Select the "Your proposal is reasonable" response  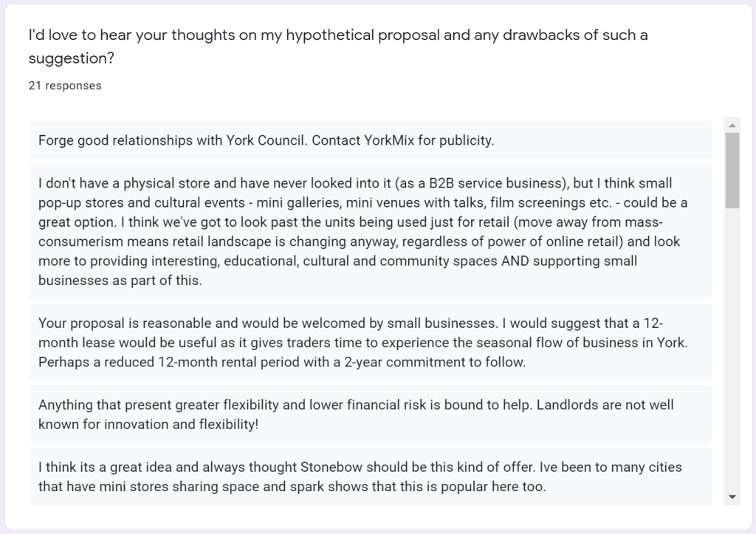click(371, 342)
